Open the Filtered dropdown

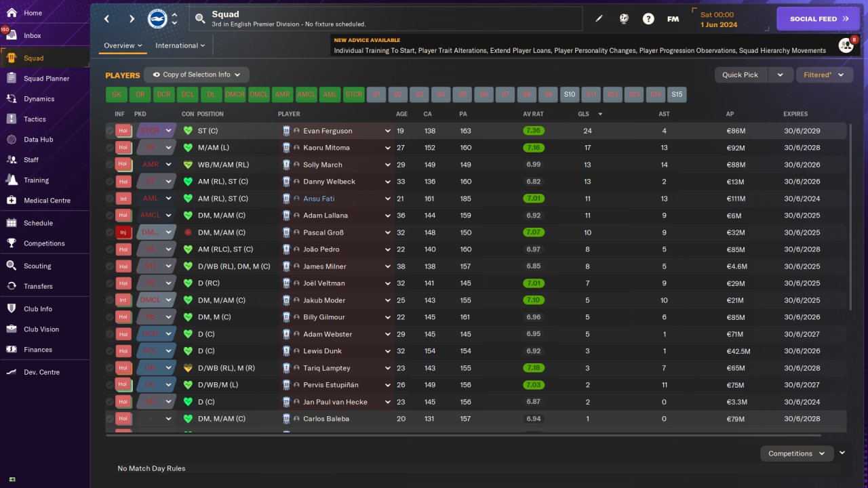click(x=824, y=75)
